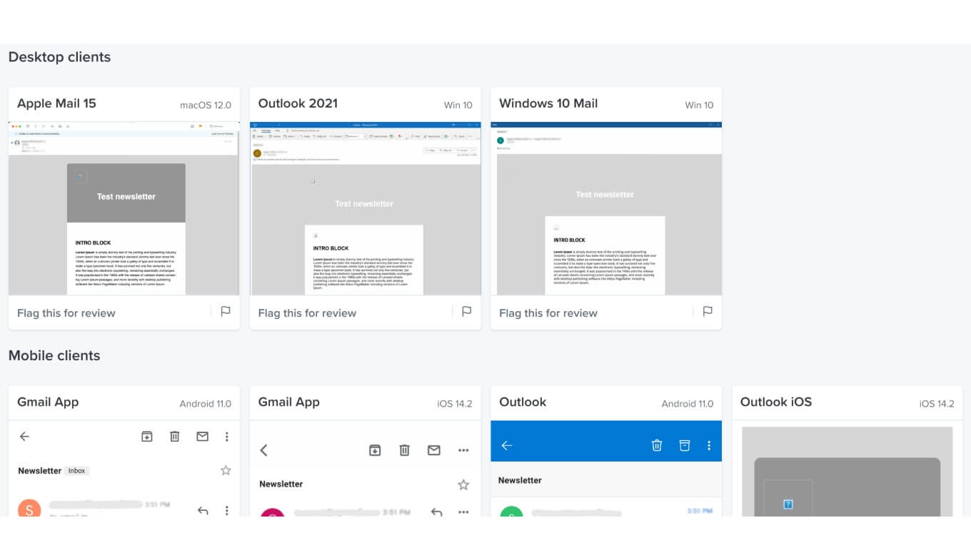Image resolution: width=971 pixels, height=560 pixels.
Task: Click the trash icon in the Gmail App Android toolbar
Action: 175,436
